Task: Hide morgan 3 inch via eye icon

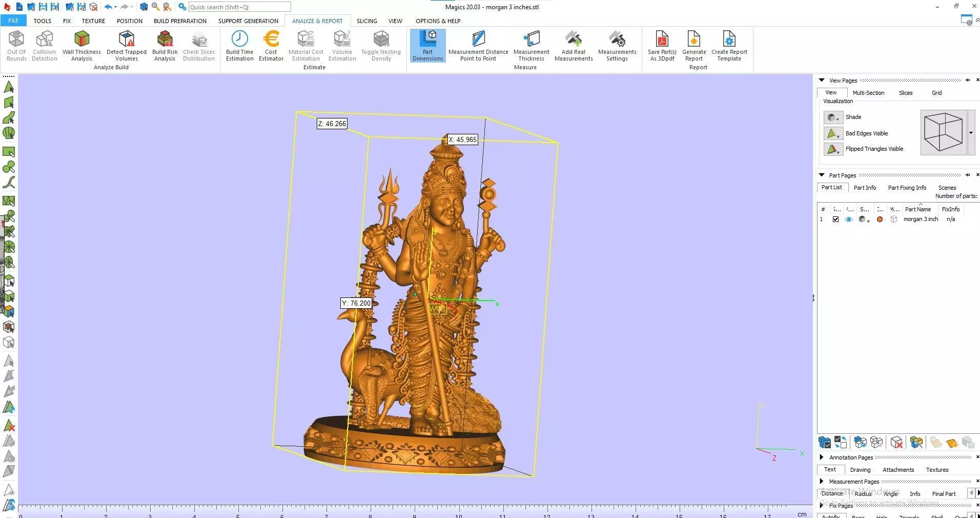Action: (849, 219)
